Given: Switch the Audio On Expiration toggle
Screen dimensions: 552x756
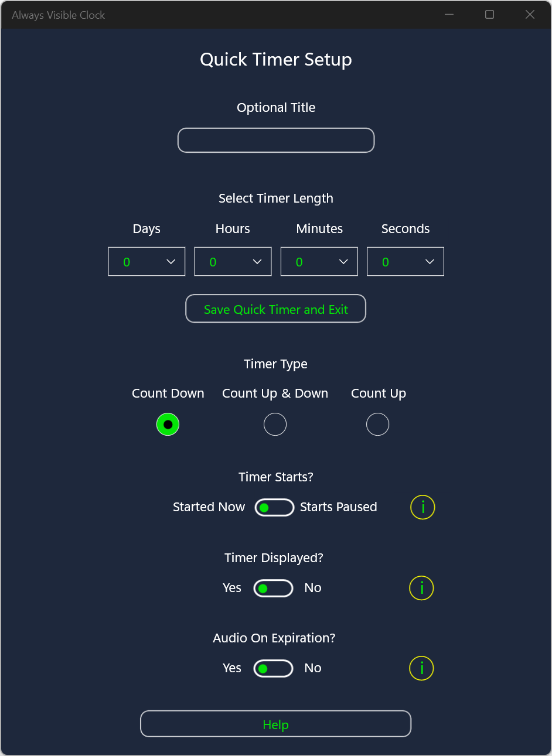Looking at the screenshot, I should [273, 669].
